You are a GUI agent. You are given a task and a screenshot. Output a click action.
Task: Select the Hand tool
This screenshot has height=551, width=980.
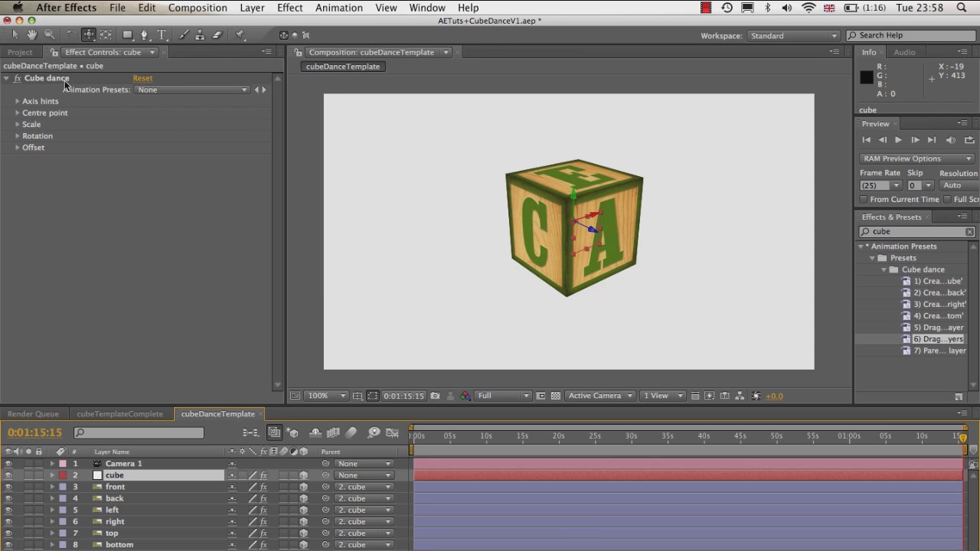click(x=31, y=35)
